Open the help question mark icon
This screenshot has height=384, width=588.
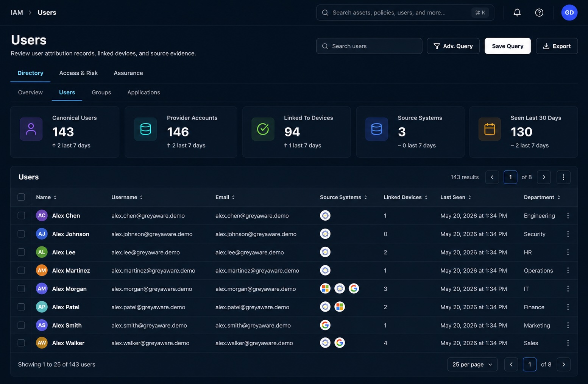(x=539, y=13)
